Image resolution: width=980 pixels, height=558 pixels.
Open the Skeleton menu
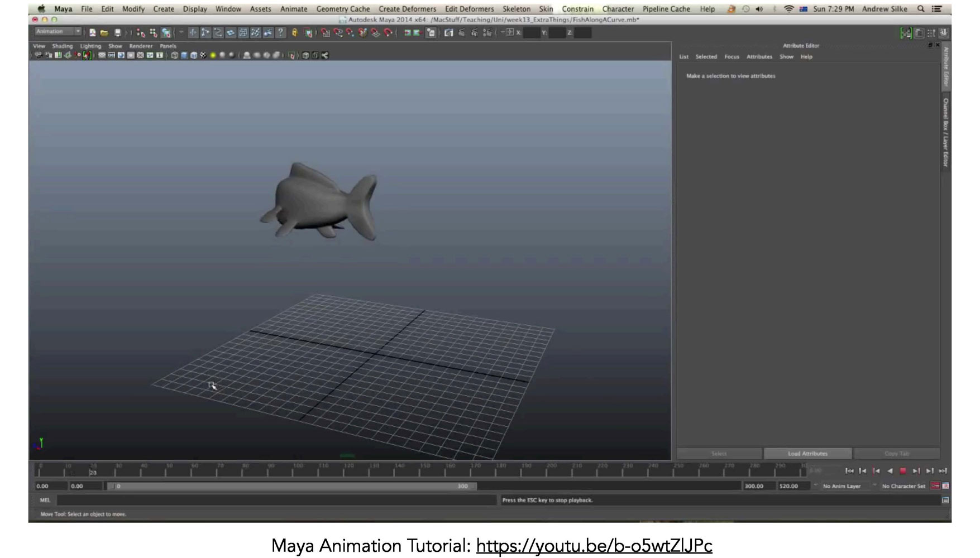click(517, 9)
